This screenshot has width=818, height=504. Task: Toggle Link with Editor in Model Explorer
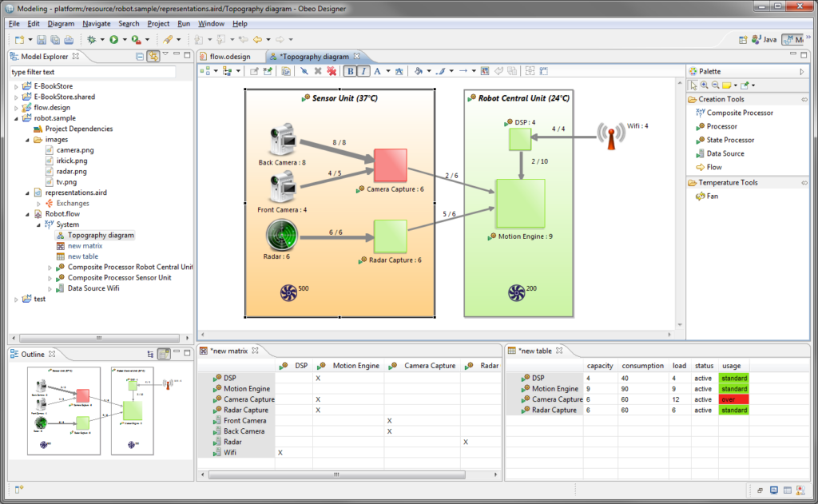pos(153,57)
